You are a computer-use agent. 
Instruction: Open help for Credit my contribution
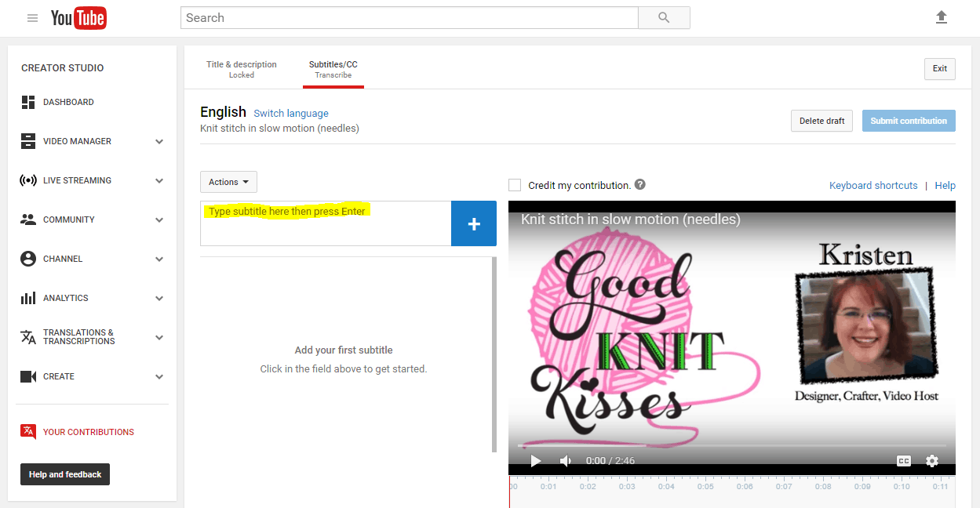click(x=640, y=185)
